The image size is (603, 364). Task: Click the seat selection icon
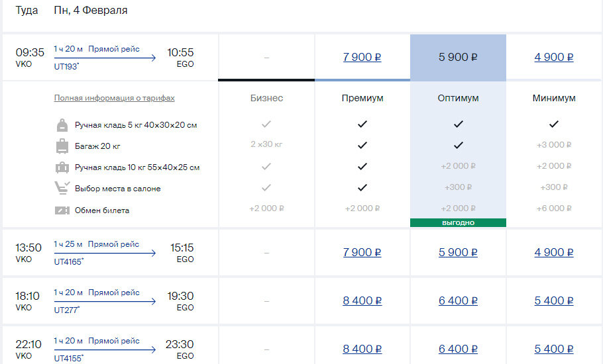(x=62, y=189)
